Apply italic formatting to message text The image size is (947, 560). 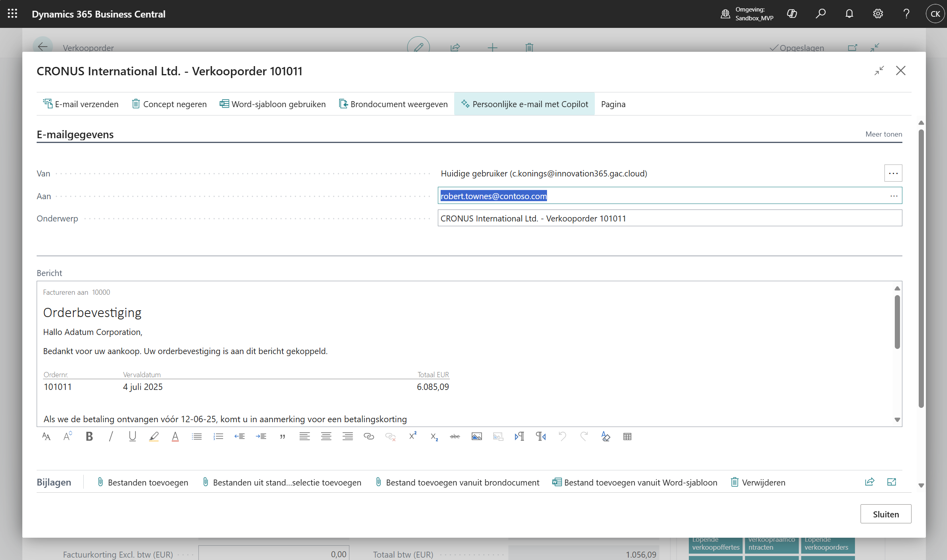pos(111,437)
